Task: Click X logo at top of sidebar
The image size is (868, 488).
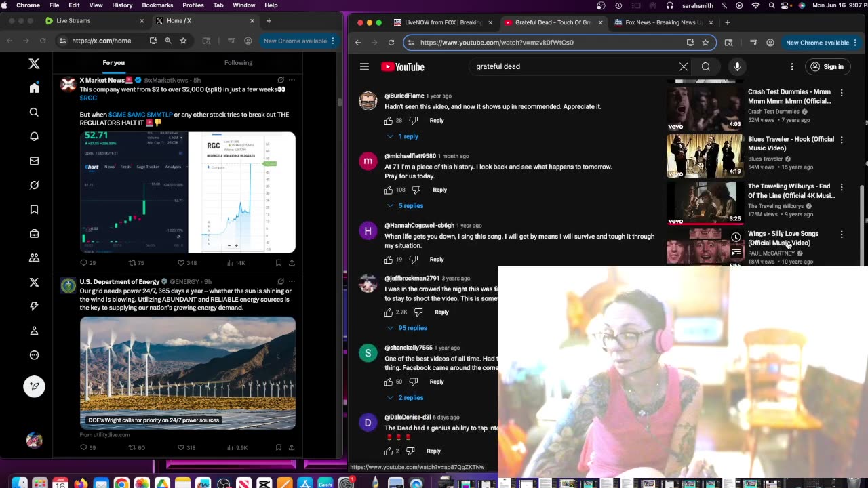Action: coord(34,64)
